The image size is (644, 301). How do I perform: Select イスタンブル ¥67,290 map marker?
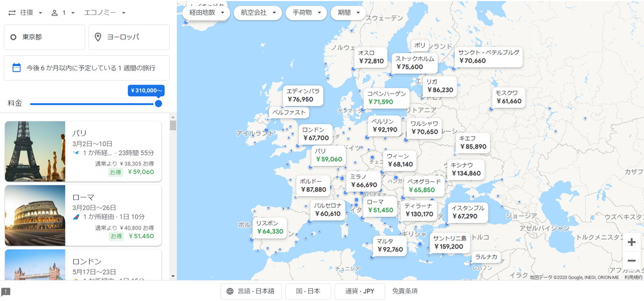point(468,212)
